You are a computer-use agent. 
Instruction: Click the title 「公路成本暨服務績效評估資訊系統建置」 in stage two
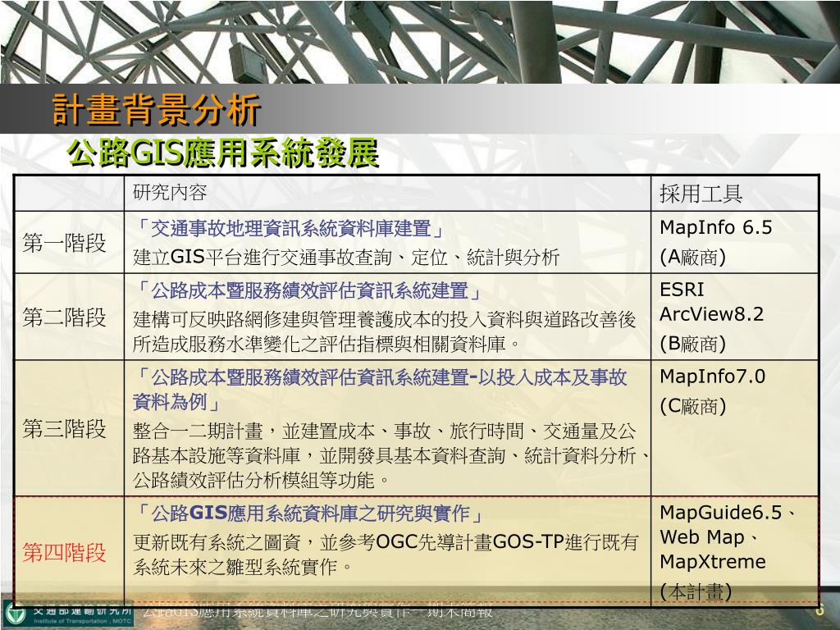(308, 291)
